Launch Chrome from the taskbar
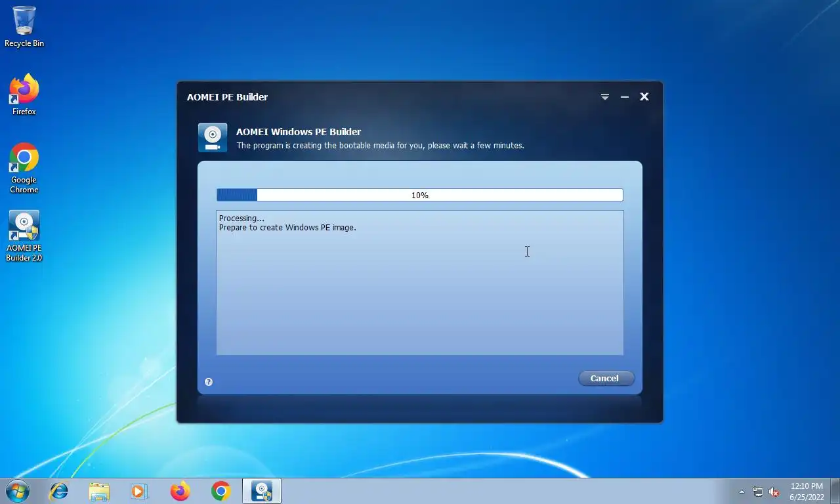The width and height of the screenshot is (840, 504). [221, 491]
